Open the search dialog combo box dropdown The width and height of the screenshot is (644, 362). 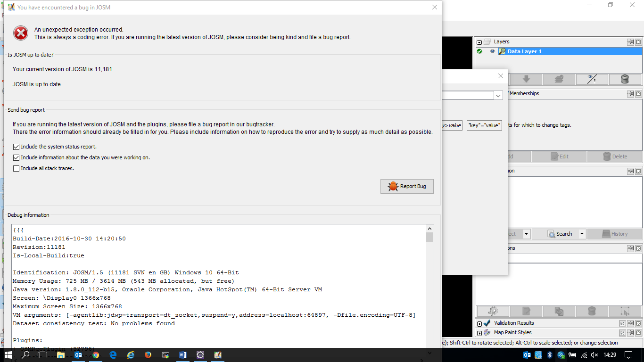pyautogui.click(x=498, y=95)
